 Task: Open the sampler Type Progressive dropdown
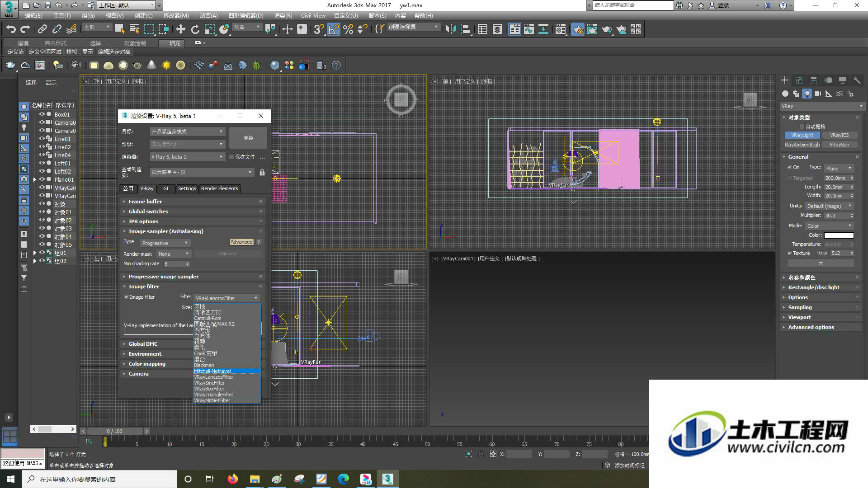point(165,243)
